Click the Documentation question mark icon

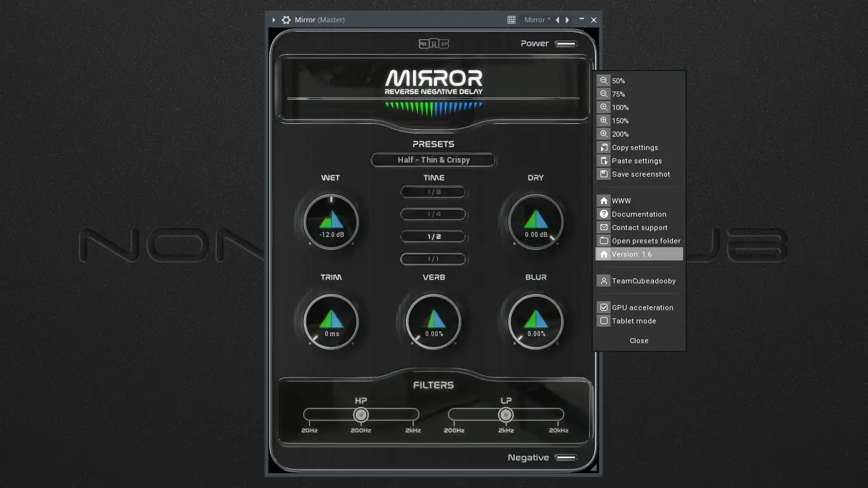[x=604, y=214]
